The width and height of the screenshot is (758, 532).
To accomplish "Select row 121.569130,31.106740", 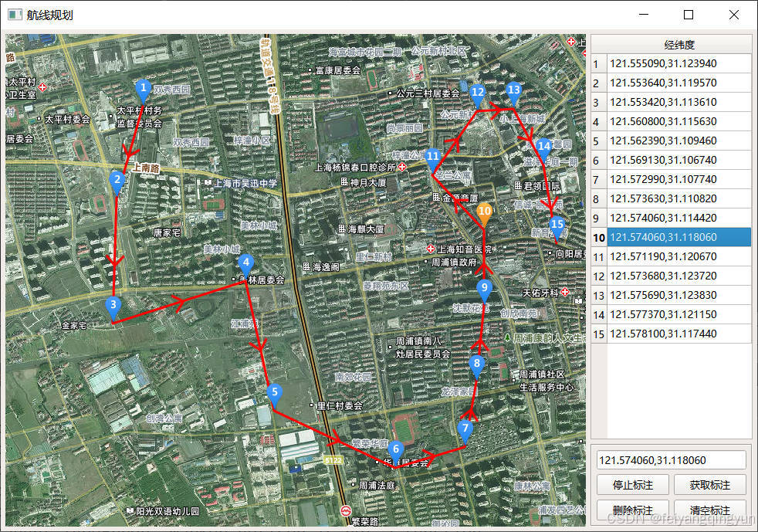I will pos(679,160).
